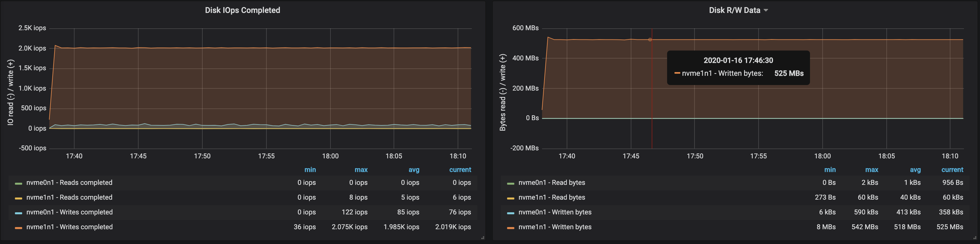Click nvme1n1 Written bytes legend color swatch
Image resolution: width=980 pixels, height=244 pixels.
pos(511,228)
